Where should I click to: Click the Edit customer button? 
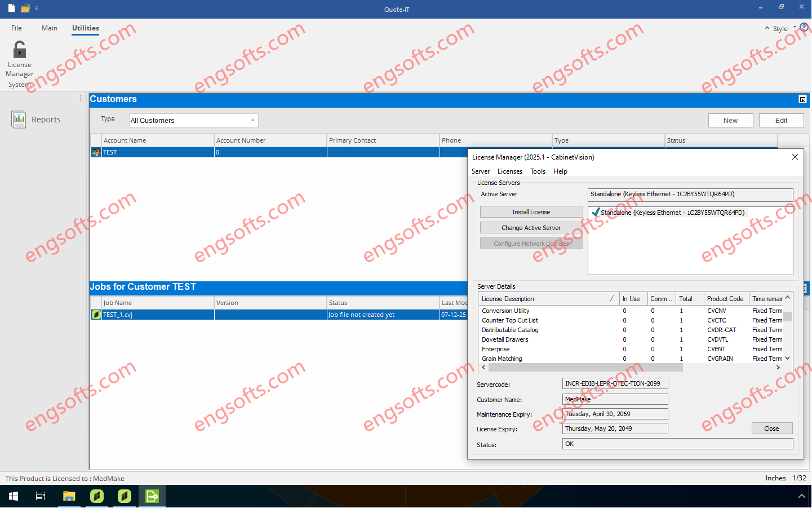[781, 121]
